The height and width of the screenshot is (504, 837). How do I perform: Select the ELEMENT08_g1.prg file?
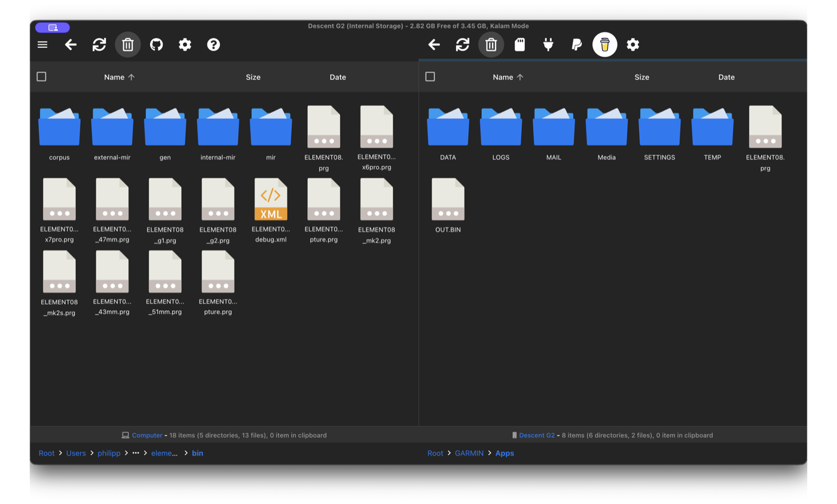165,211
